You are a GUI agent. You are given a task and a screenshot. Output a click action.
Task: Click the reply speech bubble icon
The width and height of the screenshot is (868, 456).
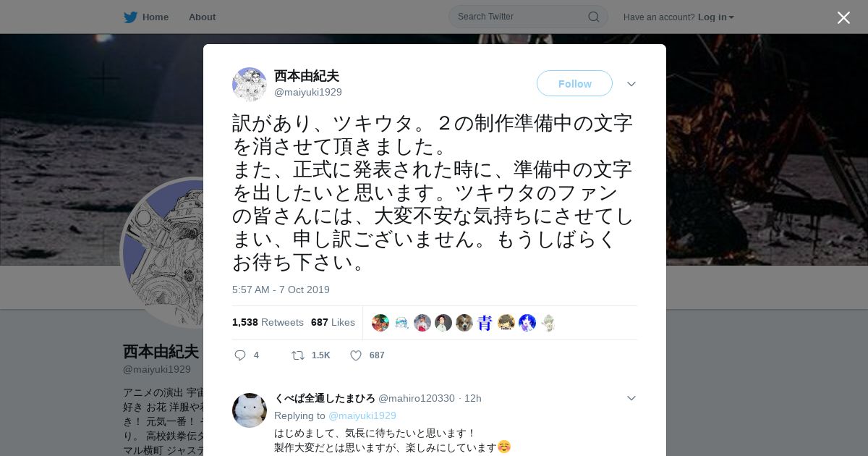pos(240,355)
